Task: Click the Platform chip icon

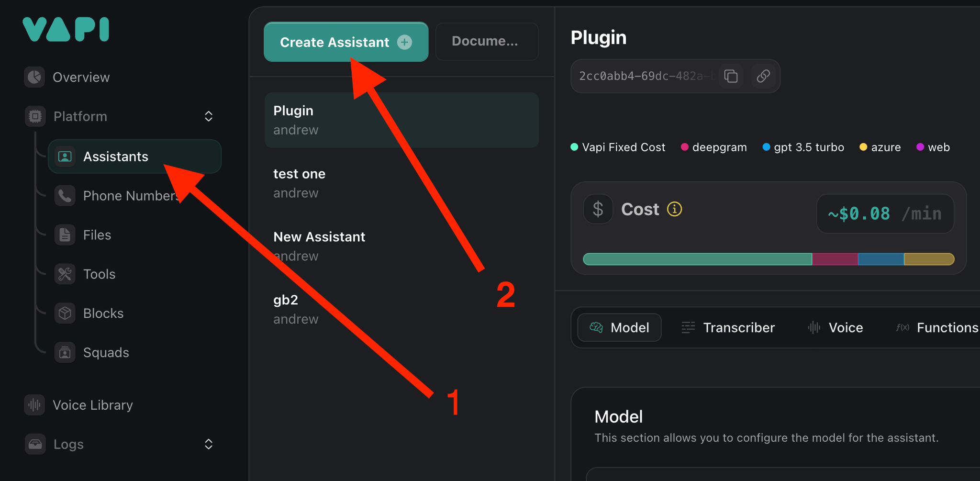Action: tap(35, 116)
